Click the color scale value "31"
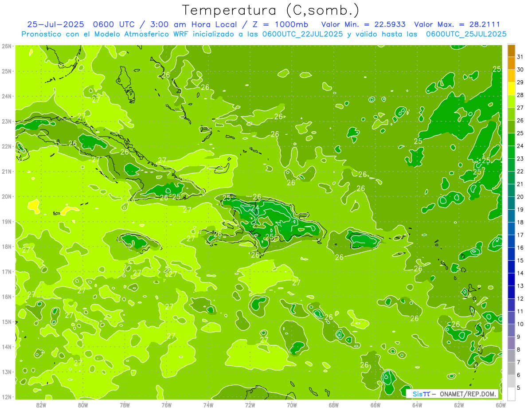532x411 pixels. (x=520, y=57)
